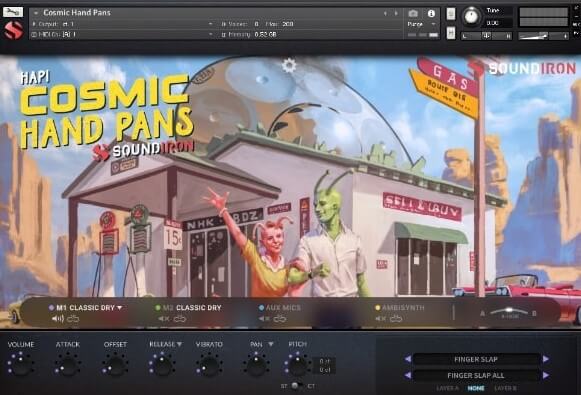Click the Kontakt Tune knob
Screen dimensions: 581x395
tap(471, 17)
